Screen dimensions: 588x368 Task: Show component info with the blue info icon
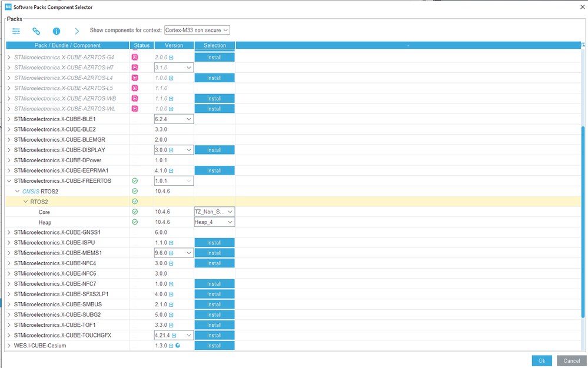click(x=57, y=31)
